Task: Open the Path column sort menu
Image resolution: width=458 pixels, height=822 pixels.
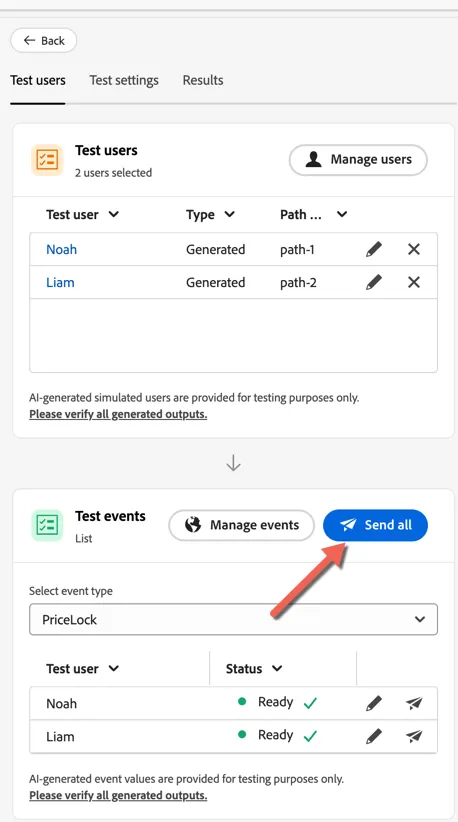Action: coord(314,214)
